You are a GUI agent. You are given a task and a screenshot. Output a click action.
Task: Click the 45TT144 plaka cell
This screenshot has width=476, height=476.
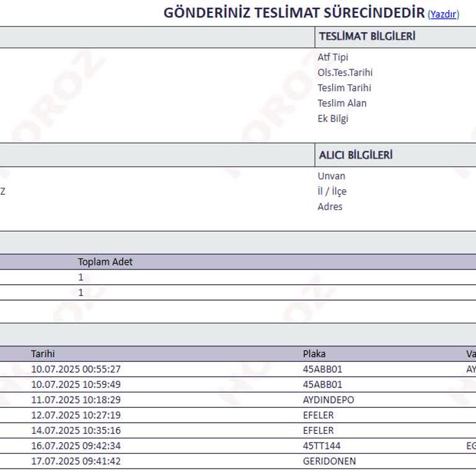tap(322, 446)
